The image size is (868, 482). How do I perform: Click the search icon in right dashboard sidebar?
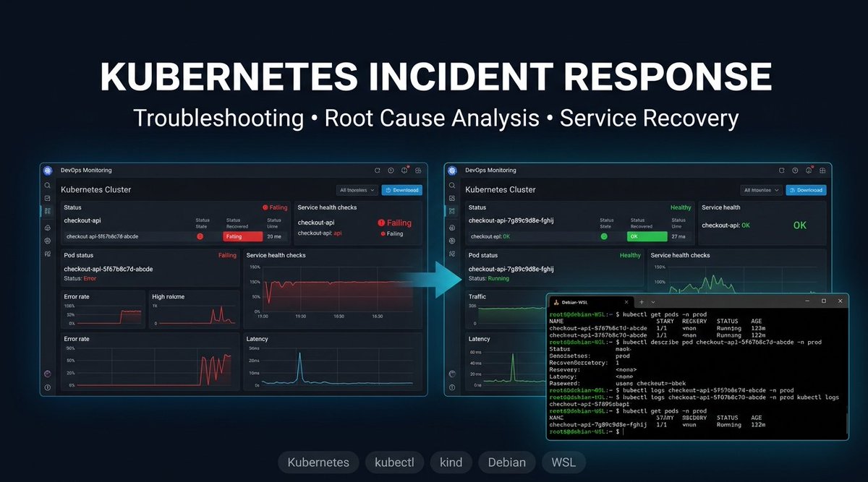pyautogui.click(x=452, y=185)
